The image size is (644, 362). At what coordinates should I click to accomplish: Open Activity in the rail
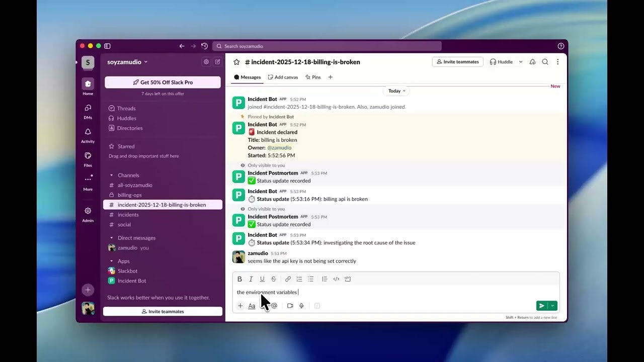88,135
